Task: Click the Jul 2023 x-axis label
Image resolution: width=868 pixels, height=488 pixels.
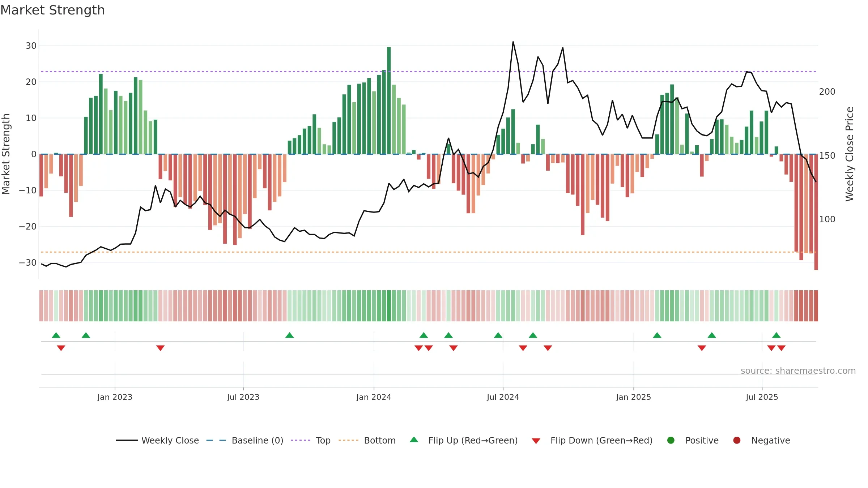Action: tap(243, 397)
